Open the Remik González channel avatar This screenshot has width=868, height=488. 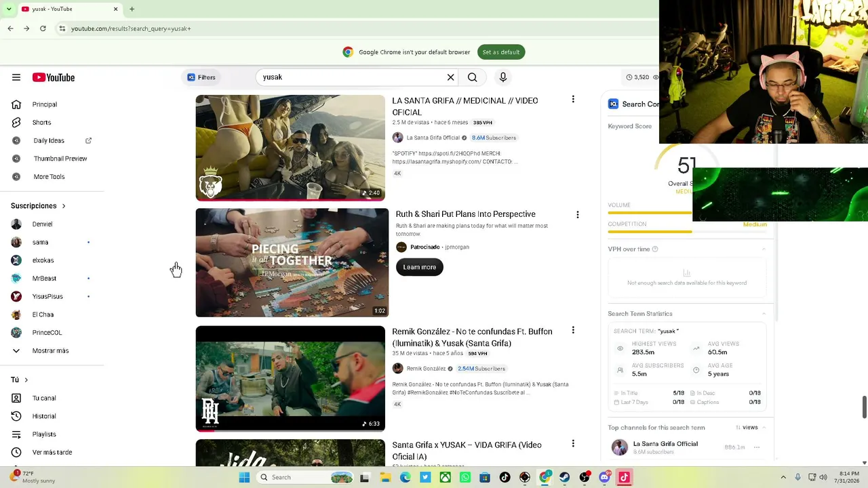pos(398,369)
